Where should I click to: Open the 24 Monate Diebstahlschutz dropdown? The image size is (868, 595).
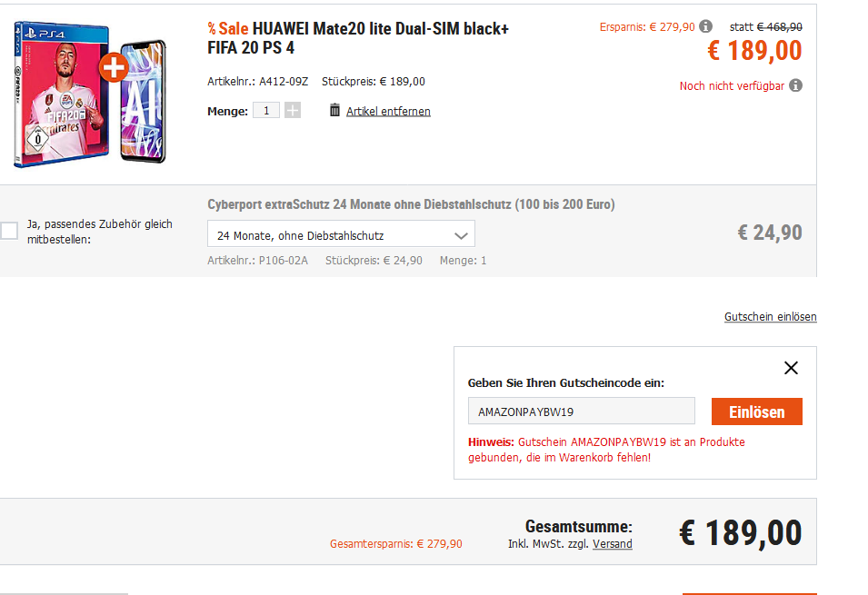[x=341, y=233]
